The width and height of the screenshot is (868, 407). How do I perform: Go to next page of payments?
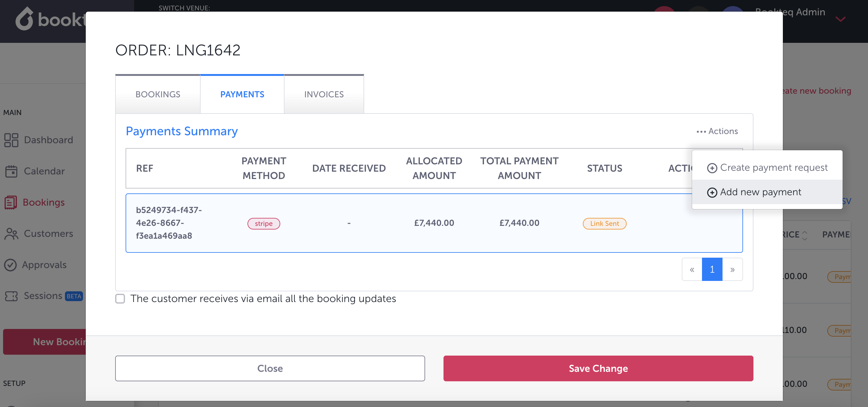[x=732, y=269]
